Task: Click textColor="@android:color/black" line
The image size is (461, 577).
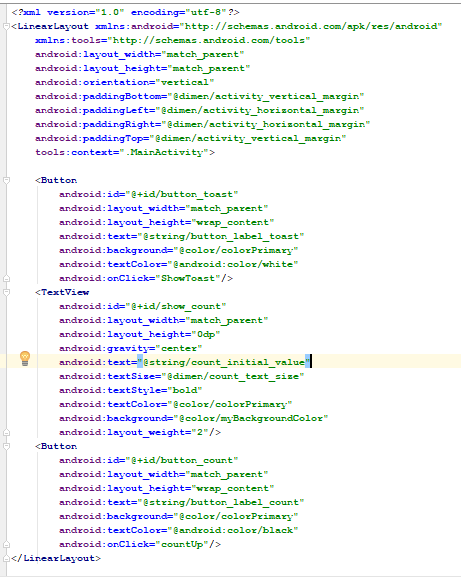Action: 178,530
